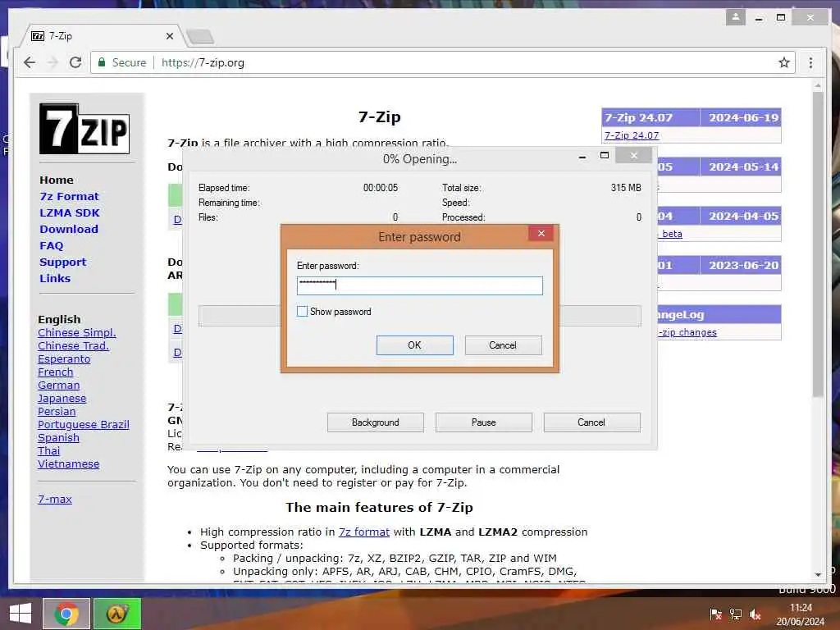Cancel the Enter password dialog
The image size is (840, 630).
[x=503, y=345]
